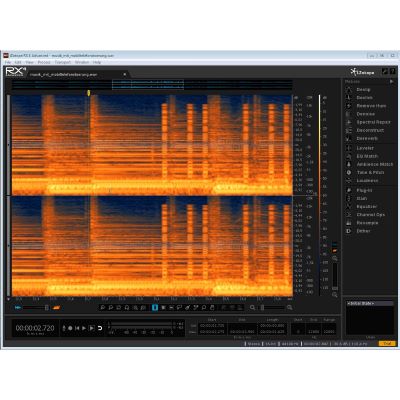Open the Time & Pitch module
400x400 pixels.
tap(370, 172)
